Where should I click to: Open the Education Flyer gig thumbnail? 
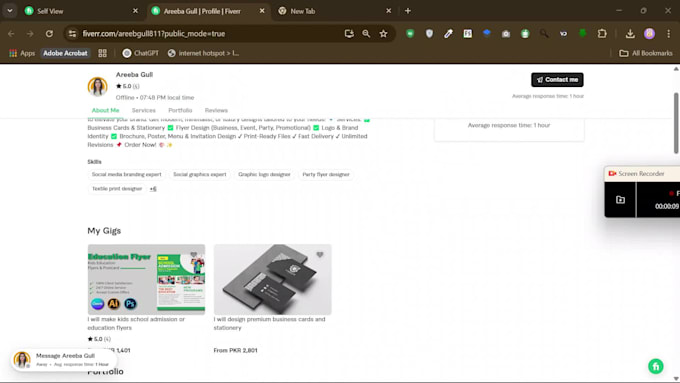pos(146,279)
